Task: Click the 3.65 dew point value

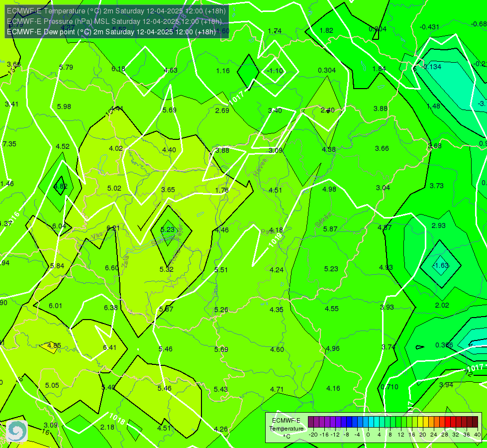Action: coord(168,189)
